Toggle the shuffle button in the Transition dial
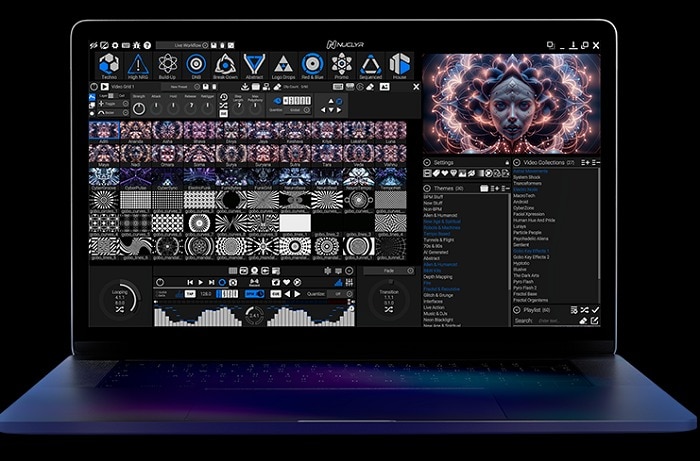700x461 pixels. pos(389,309)
